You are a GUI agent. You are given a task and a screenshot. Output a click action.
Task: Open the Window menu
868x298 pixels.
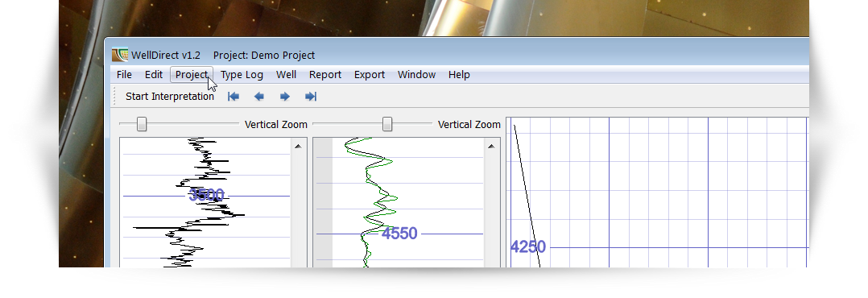tap(416, 75)
